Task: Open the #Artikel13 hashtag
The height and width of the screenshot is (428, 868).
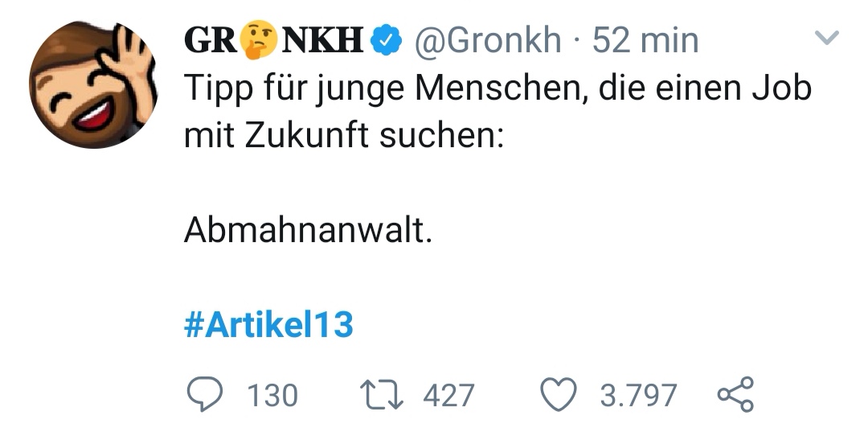Action: click(x=268, y=326)
